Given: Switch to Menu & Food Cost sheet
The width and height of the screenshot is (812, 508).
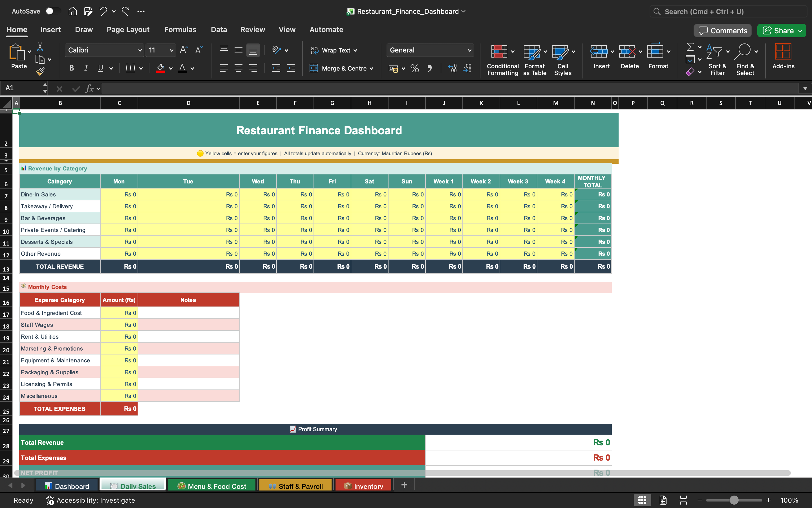Looking at the screenshot, I should point(212,486).
